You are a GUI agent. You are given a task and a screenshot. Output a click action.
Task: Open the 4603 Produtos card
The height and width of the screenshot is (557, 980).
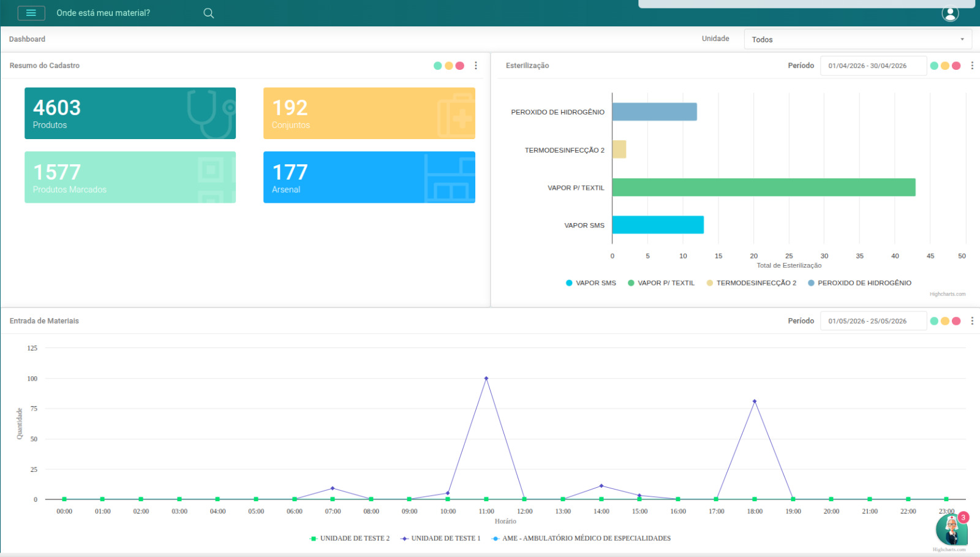(x=130, y=113)
